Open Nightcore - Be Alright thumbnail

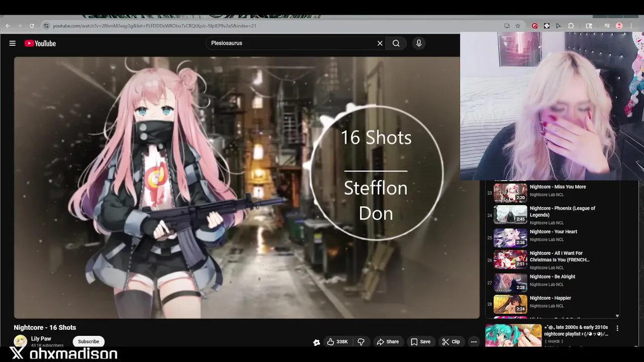pyautogui.click(x=510, y=283)
